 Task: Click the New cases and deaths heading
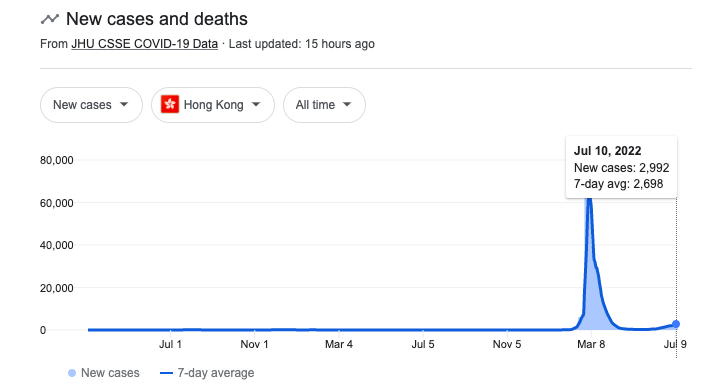pyautogui.click(x=157, y=19)
